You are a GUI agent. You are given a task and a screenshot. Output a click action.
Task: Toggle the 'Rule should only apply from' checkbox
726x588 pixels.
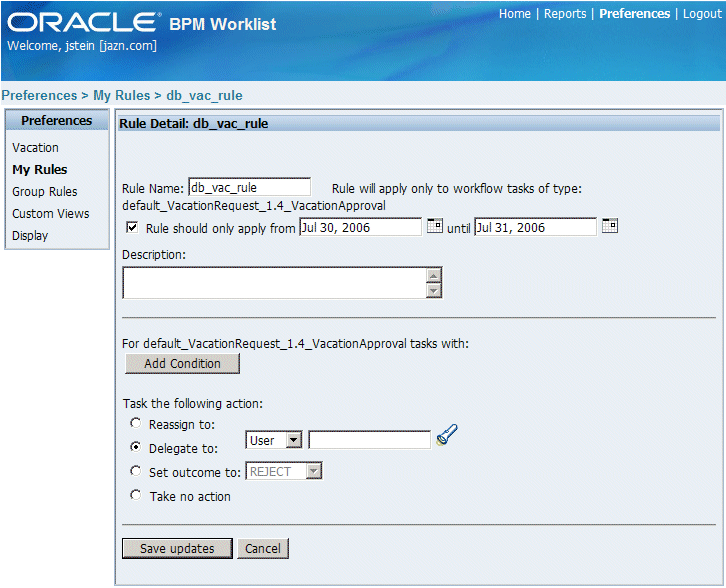(132, 227)
